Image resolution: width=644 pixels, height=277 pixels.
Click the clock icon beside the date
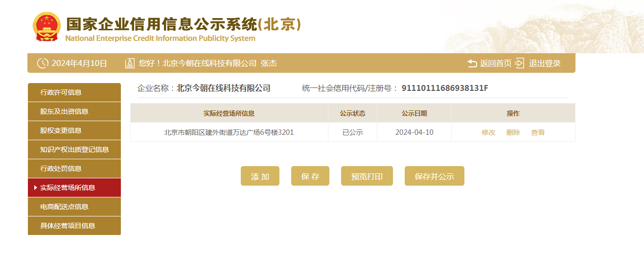point(43,63)
